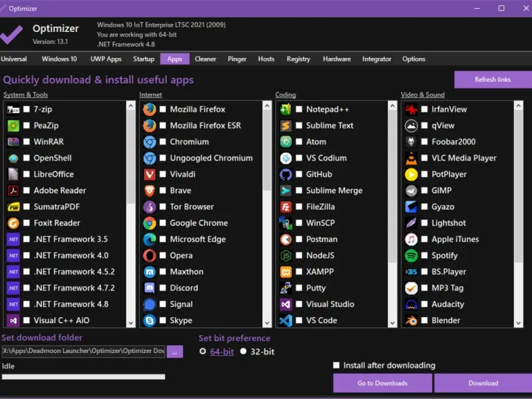Screen dimensions: 532x399
Task: Go to the Startup tab
Action: [144, 59]
